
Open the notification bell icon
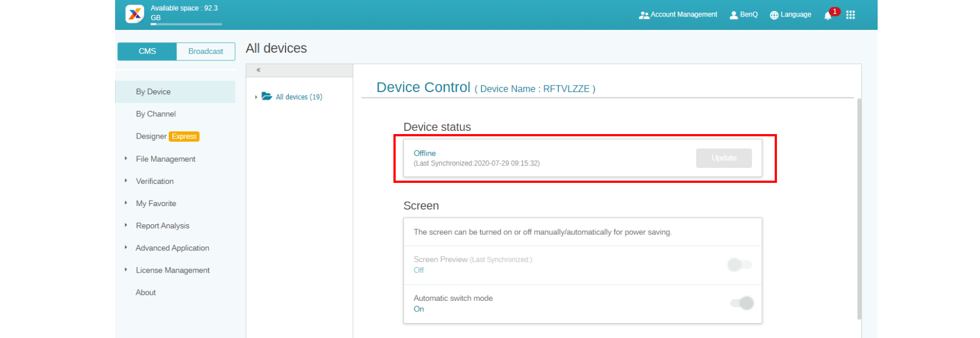(x=827, y=16)
